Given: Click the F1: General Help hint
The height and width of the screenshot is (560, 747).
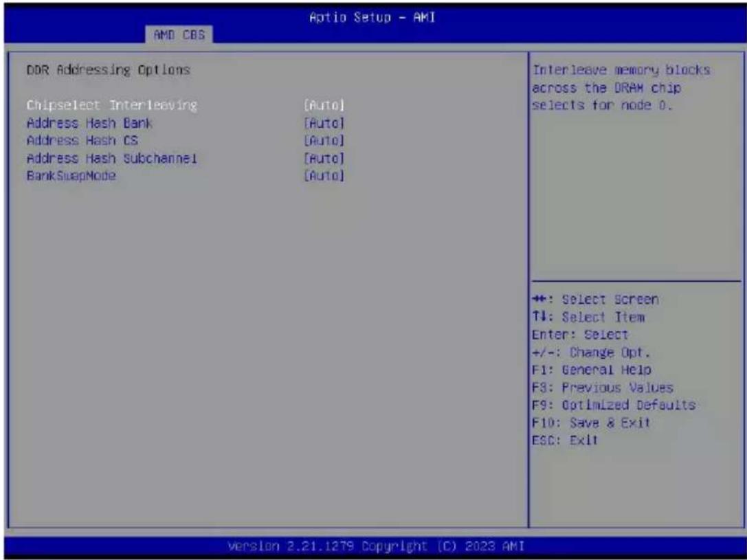Looking at the screenshot, I should (592, 370).
